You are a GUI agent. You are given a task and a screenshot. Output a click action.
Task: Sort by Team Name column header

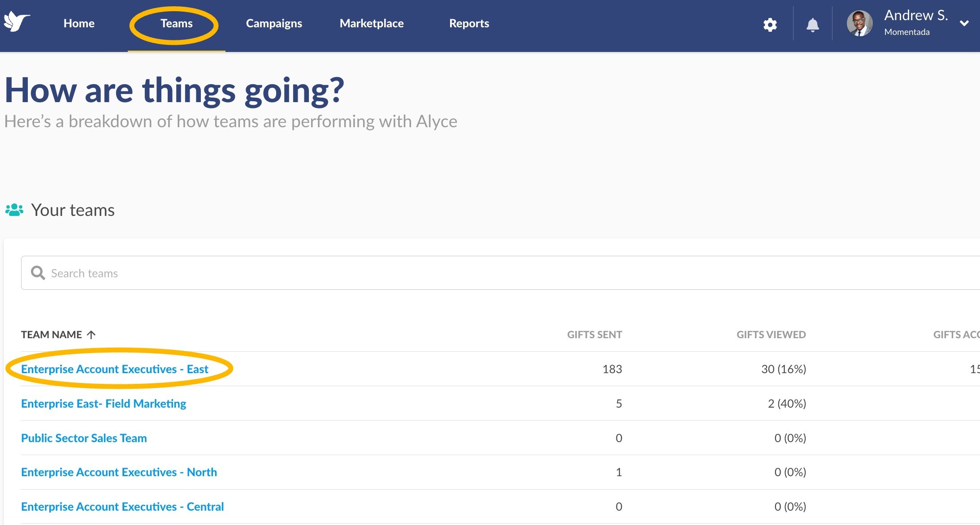tap(52, 335)
